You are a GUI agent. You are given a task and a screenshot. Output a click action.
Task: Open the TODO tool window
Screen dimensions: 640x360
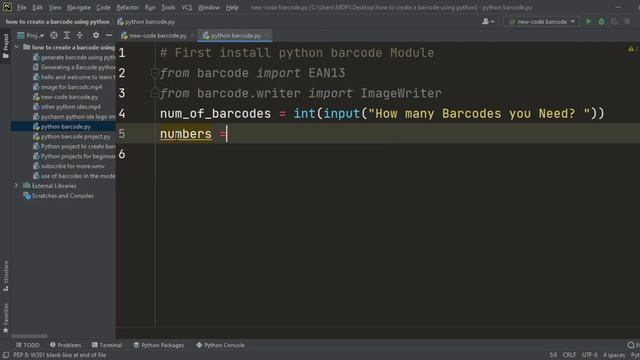pyautogui.click(x=27, y=345)
